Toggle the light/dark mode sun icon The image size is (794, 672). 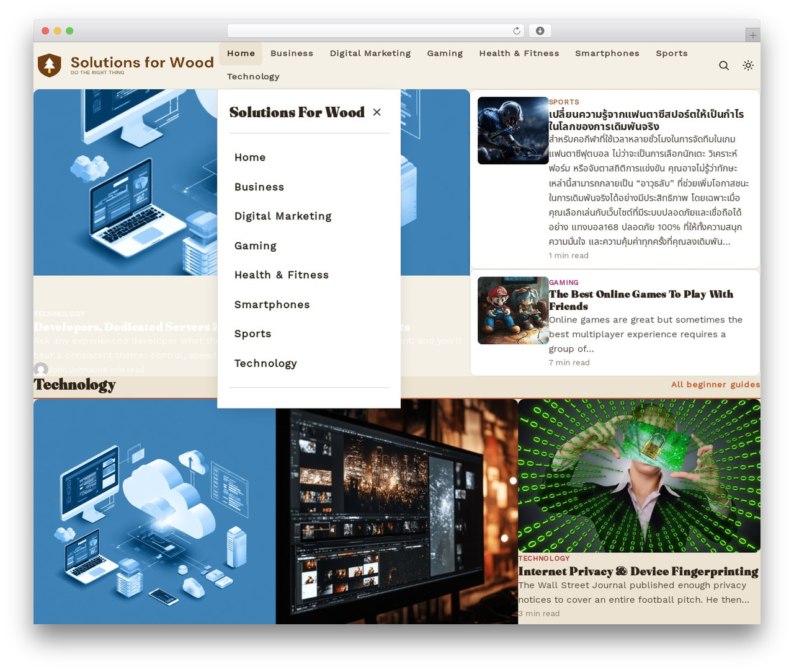(748, 65)
